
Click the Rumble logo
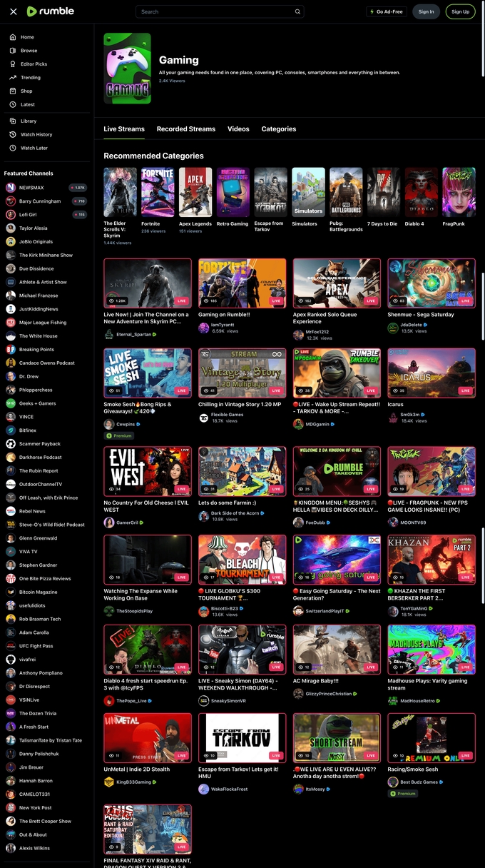tap(50, 11)
